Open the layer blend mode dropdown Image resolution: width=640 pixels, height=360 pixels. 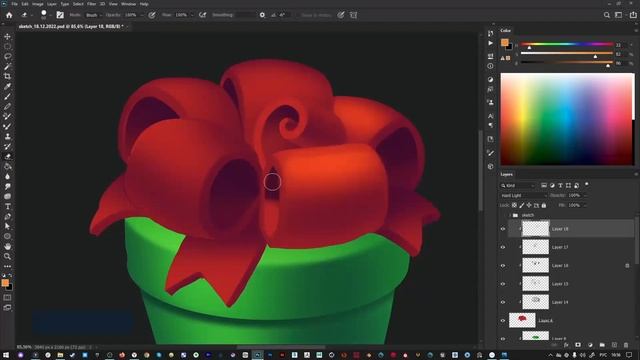point(524,196)
